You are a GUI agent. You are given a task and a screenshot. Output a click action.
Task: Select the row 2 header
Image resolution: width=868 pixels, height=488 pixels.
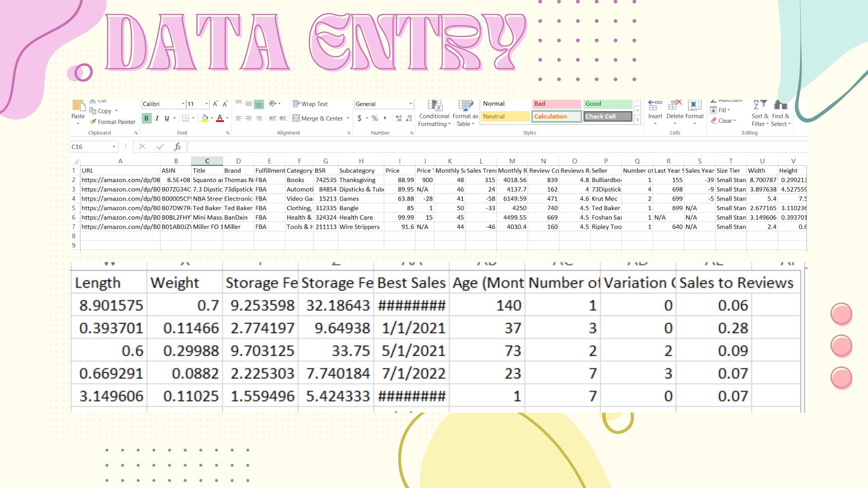point(74,180)
